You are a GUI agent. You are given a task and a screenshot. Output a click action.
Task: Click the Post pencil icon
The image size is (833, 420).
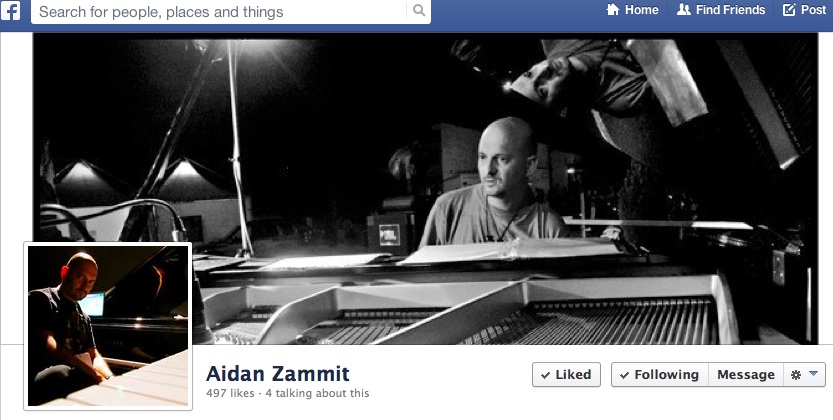click(789, 10)
